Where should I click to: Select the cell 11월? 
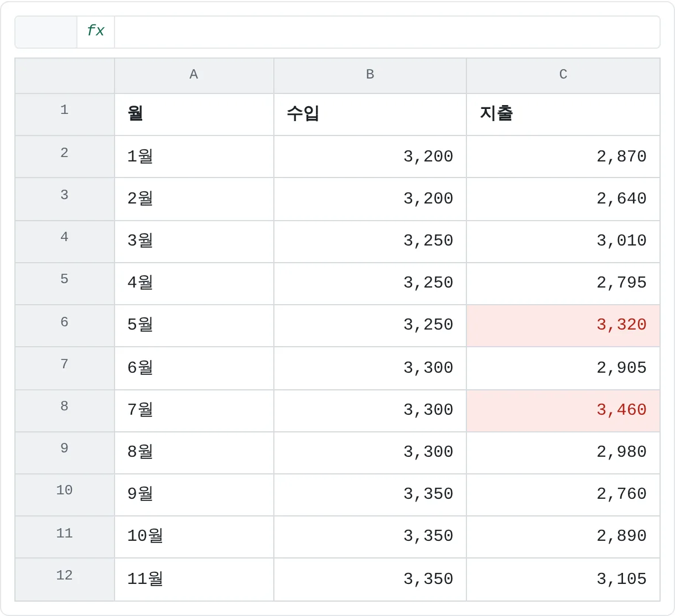(194, 580)
